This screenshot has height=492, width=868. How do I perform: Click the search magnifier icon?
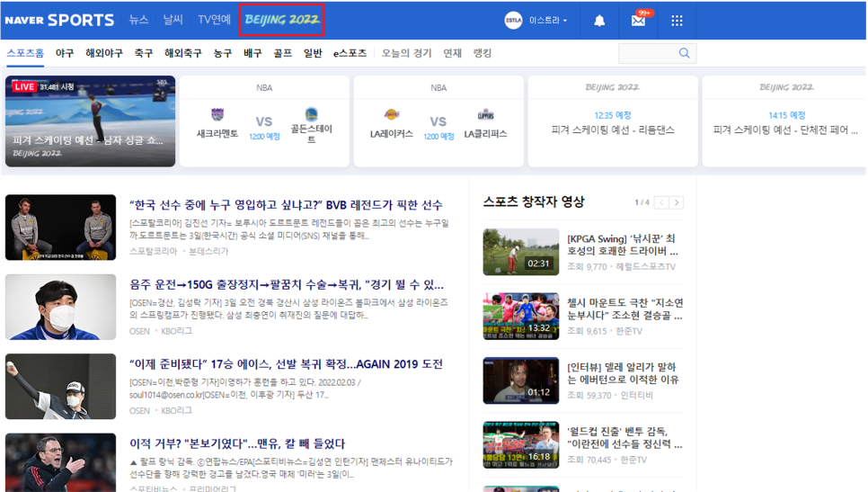coord(684,53)
